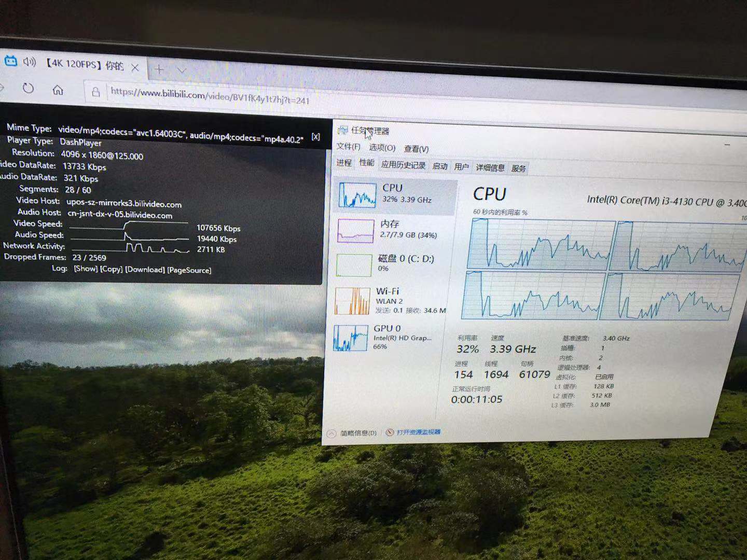Mute tab using speaker icon
The width and height of the screenshot is (747, 560).
(x=30, y=62)
